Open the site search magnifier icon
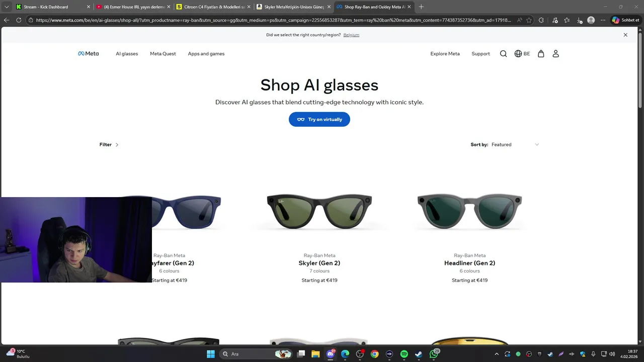Screen dimensions: 644x362 [x=503, y=54]
